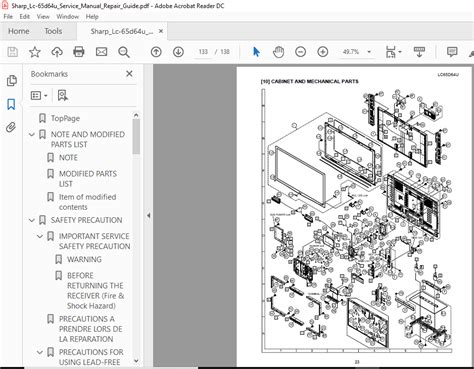Open the Window menu
This screenshot has width=474, height=369.
68,17
